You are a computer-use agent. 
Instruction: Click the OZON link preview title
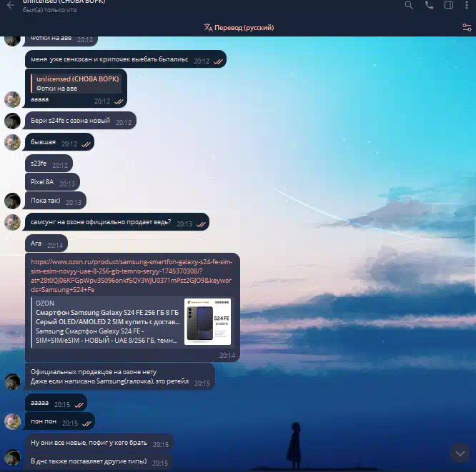[45, 303]
